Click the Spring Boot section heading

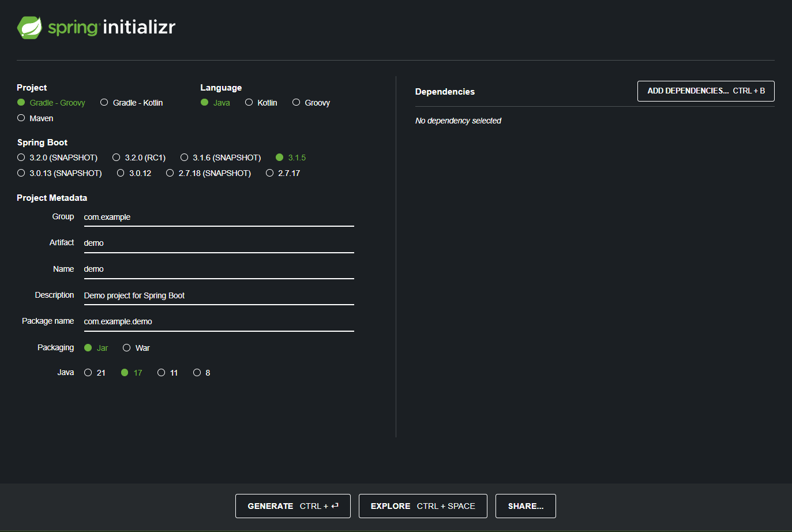click(42, 143)
